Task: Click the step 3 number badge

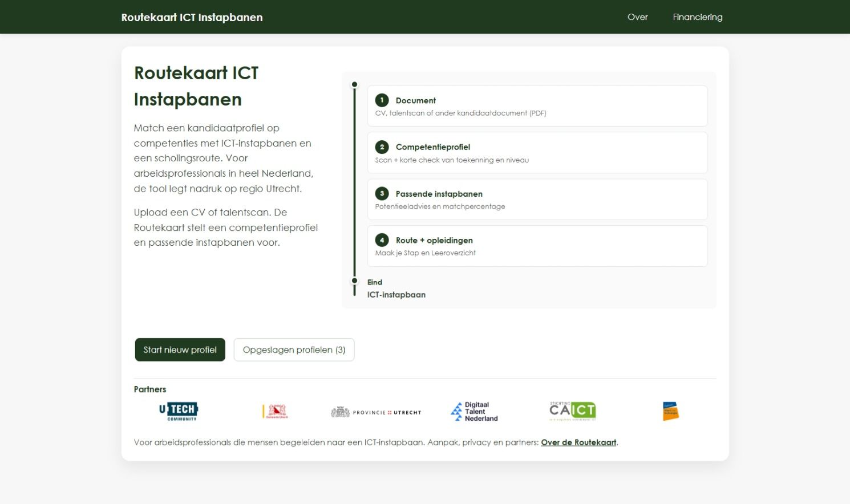Action: (382, 193)
